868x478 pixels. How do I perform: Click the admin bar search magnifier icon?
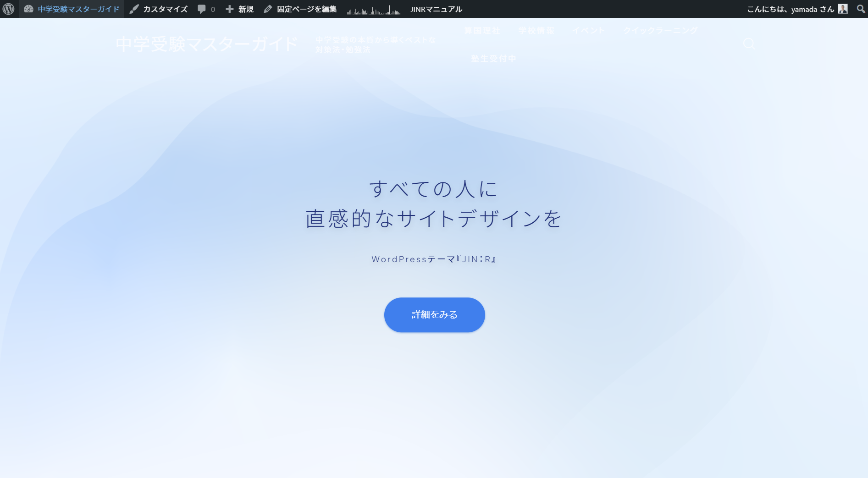point(861,9)
